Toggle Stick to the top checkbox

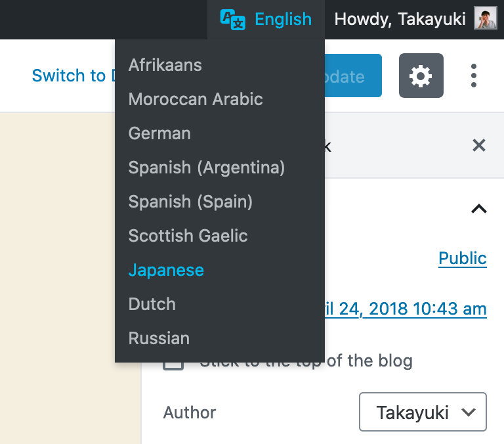[173, 361]
